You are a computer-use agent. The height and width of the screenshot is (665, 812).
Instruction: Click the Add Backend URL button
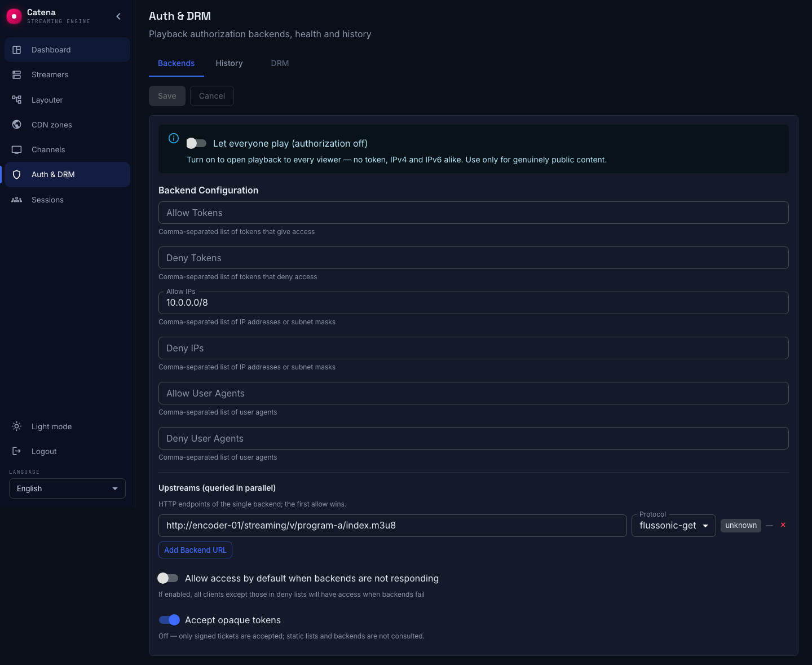(195, 550)
